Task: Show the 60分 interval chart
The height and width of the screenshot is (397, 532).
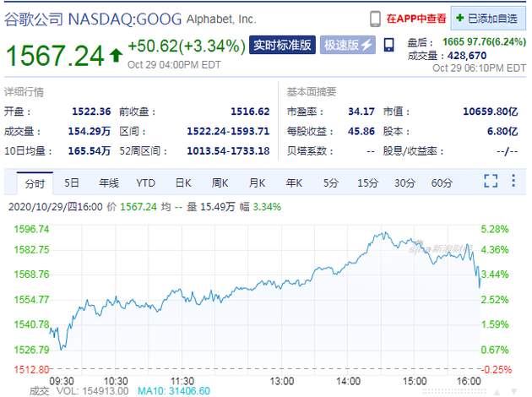Action: 442,182
